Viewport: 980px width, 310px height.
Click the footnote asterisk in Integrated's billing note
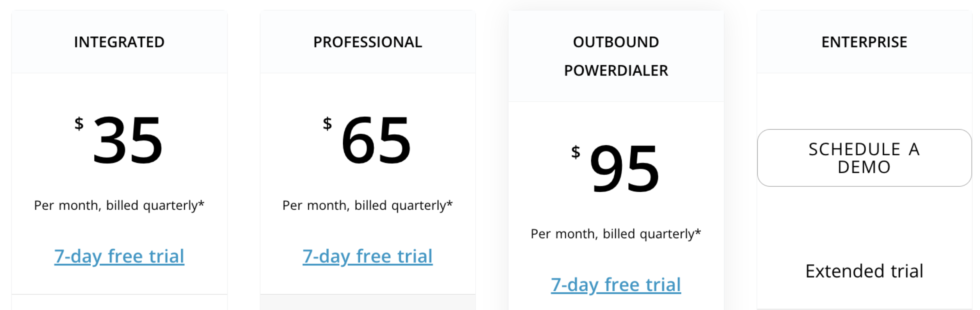tap(201, 203)
